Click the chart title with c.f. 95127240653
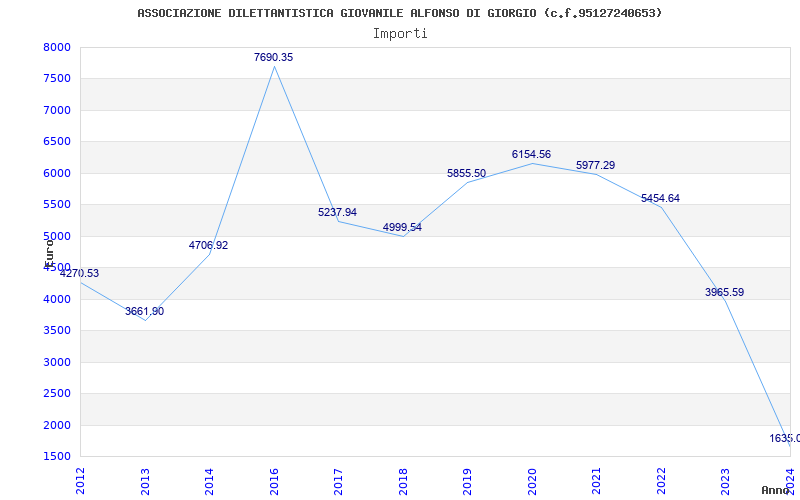 tap(399, 13)
